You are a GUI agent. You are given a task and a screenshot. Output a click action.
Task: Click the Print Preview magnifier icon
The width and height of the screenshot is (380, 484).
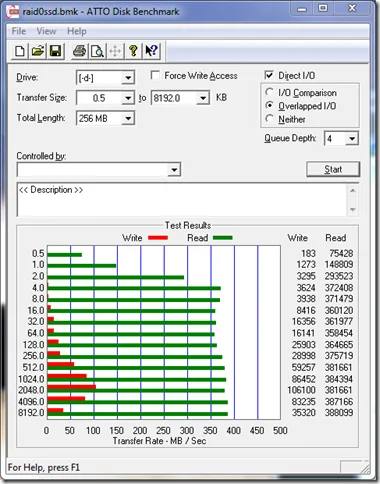point(97,51)
